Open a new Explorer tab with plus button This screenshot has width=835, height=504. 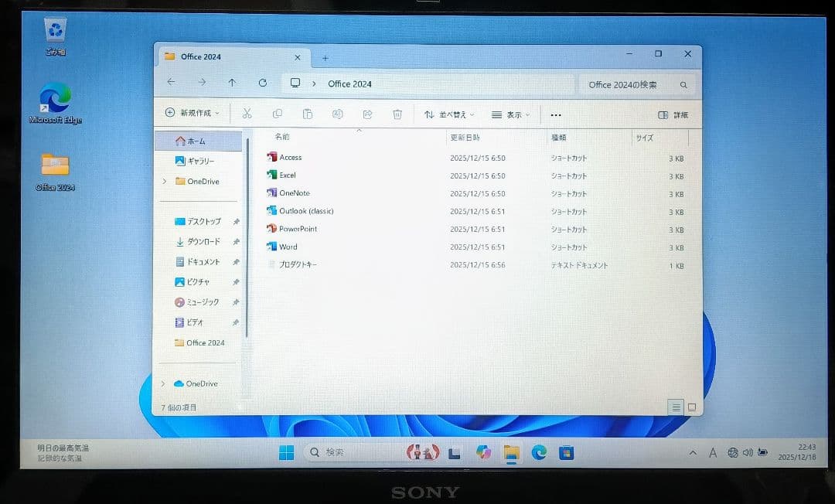point(325,56)
